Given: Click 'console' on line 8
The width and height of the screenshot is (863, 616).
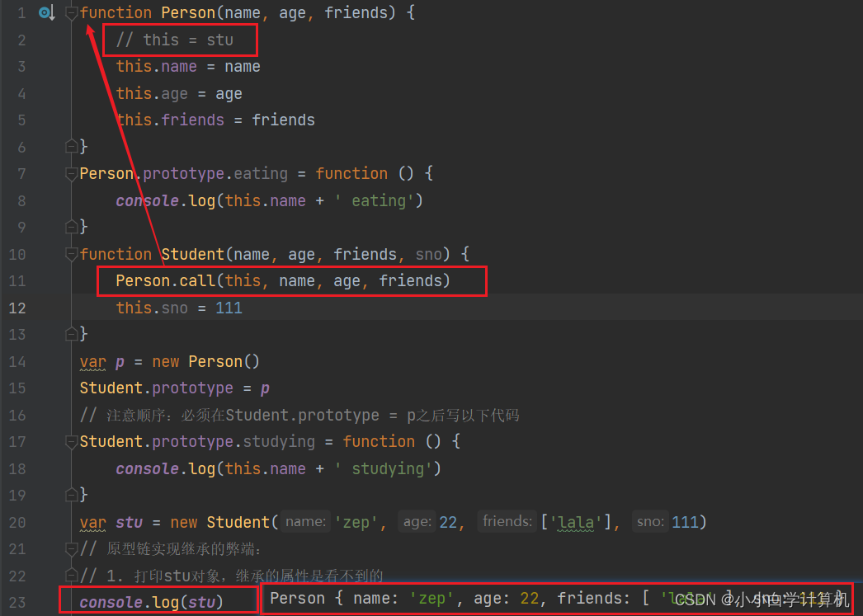Looking at the screenshot, I should coord(148,200).
